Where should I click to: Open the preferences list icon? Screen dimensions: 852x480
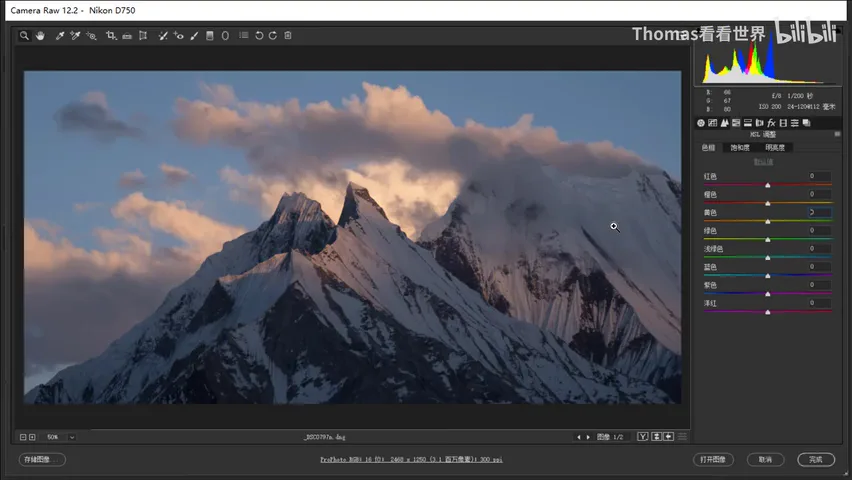coord(244,35)
